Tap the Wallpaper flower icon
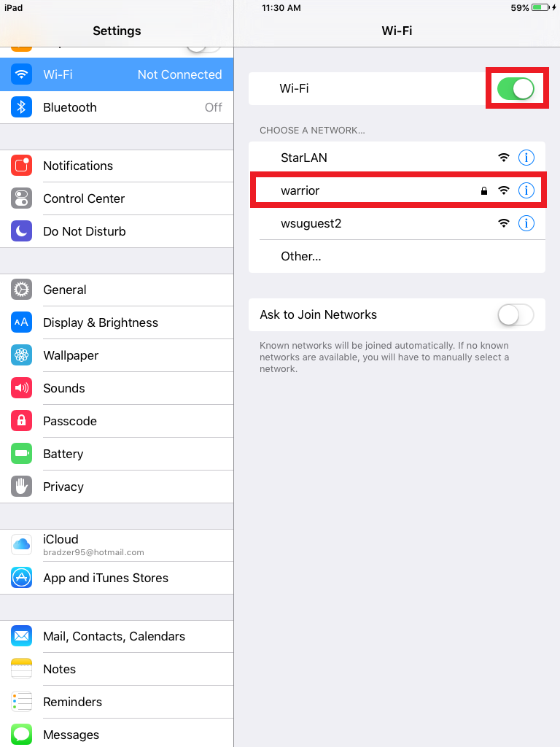Image resolution: width=560 pixels, height=747 pixels. point(21,355)
